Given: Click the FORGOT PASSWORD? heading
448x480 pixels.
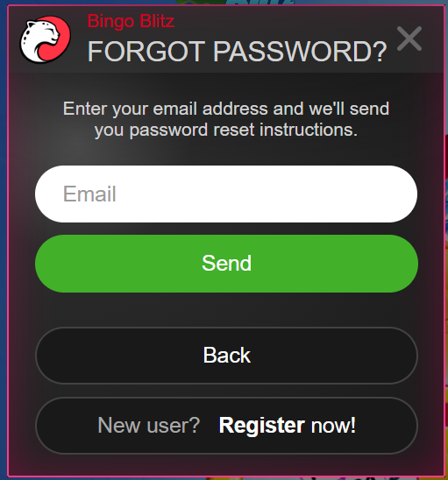Looking at the screenshot, I should [238, 52].
